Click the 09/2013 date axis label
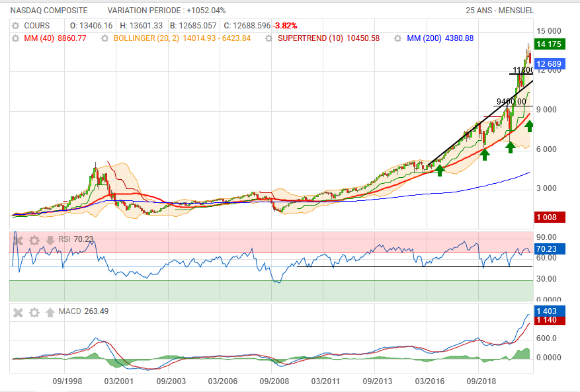The image size is (580, 392). (377, 381)
